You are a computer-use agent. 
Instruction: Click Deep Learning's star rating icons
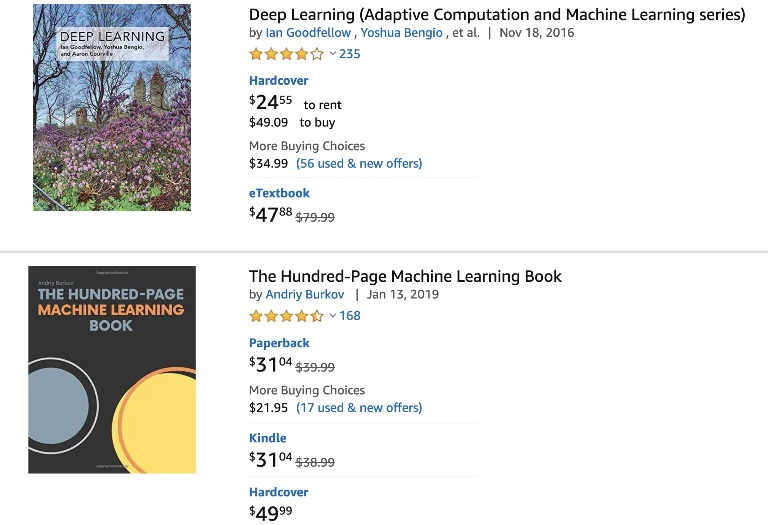[286, 54]
